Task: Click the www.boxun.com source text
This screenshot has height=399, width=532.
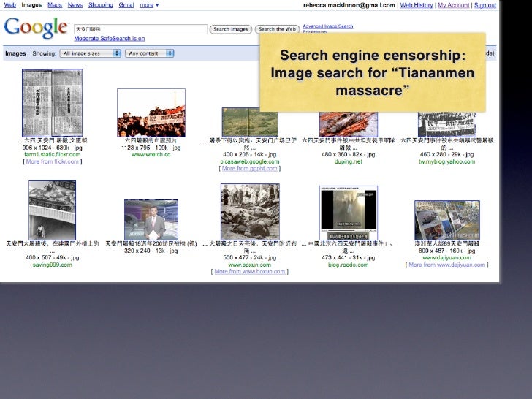Action: [x=250, y=265]
